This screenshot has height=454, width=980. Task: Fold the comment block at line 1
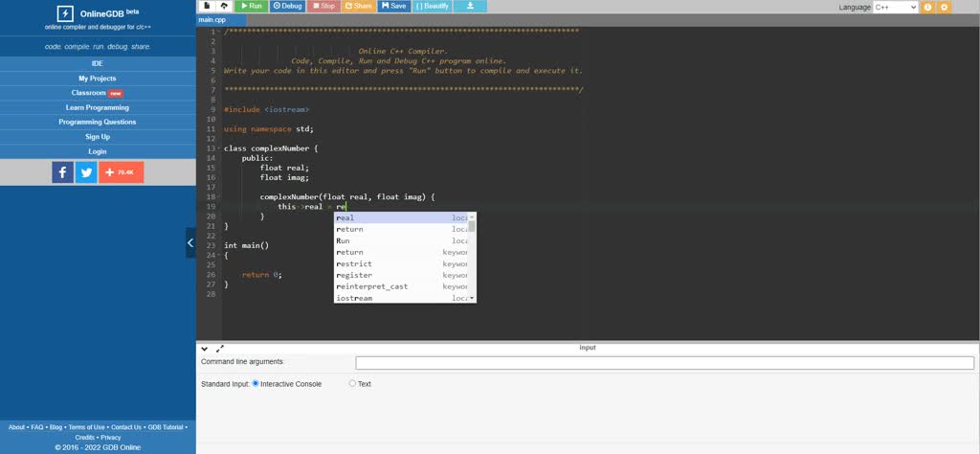coord(219,32)
